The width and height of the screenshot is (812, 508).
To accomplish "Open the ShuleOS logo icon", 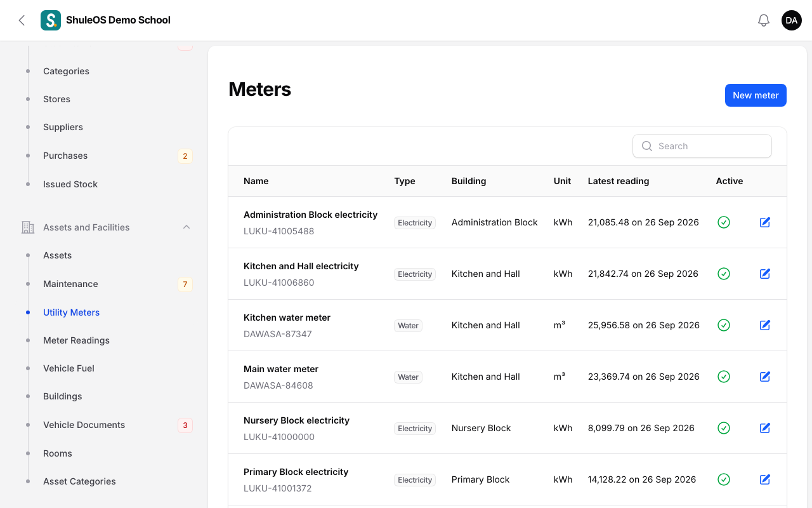I will tap(51, 20).
